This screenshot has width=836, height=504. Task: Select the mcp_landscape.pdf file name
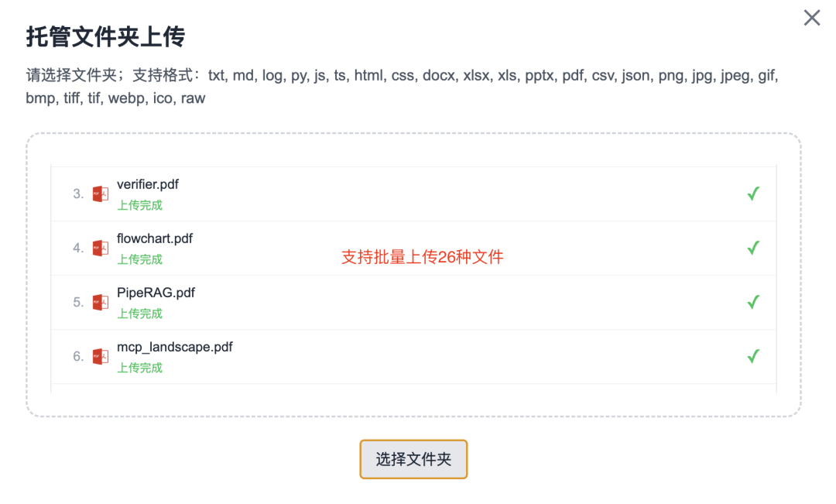point(175,347)
